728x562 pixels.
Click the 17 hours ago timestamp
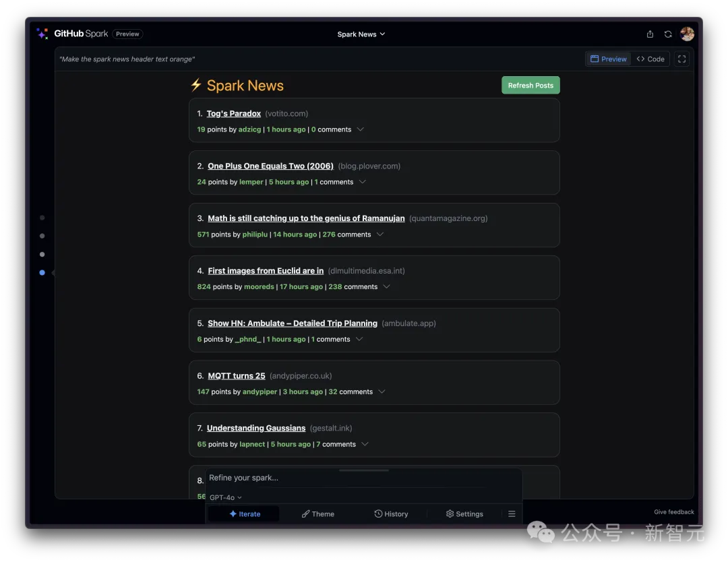click(301, 287)
